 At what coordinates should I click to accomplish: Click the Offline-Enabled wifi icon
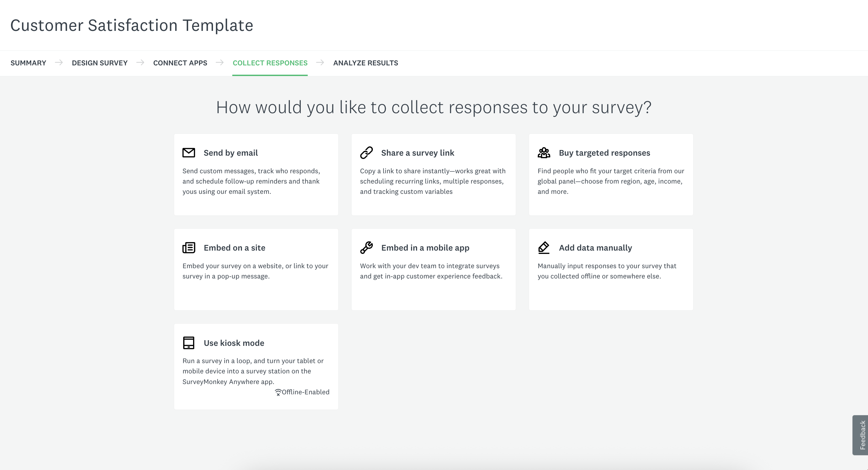click(x=278, y=392)
